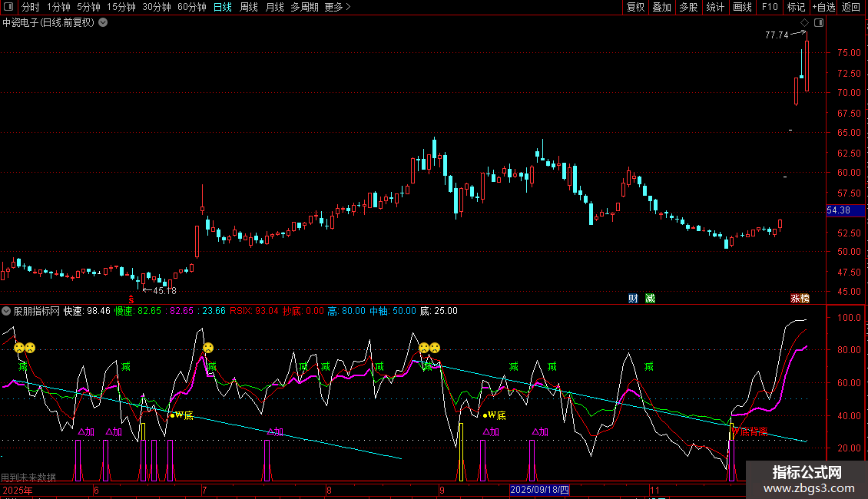Click the +自选 button

click(x=823, y=7)
